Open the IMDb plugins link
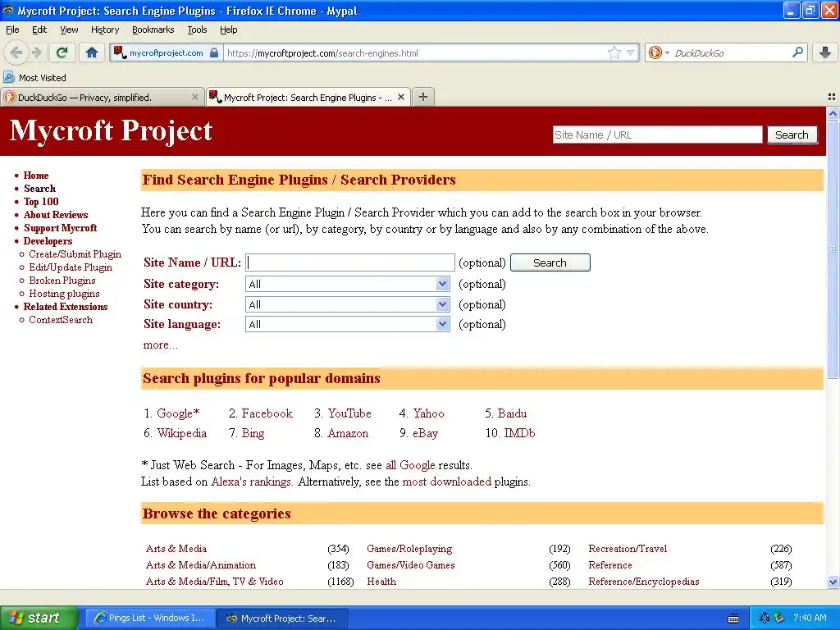The width and height of the screenshot is (840, 630). pyautogui.click(x=519, y=433)
